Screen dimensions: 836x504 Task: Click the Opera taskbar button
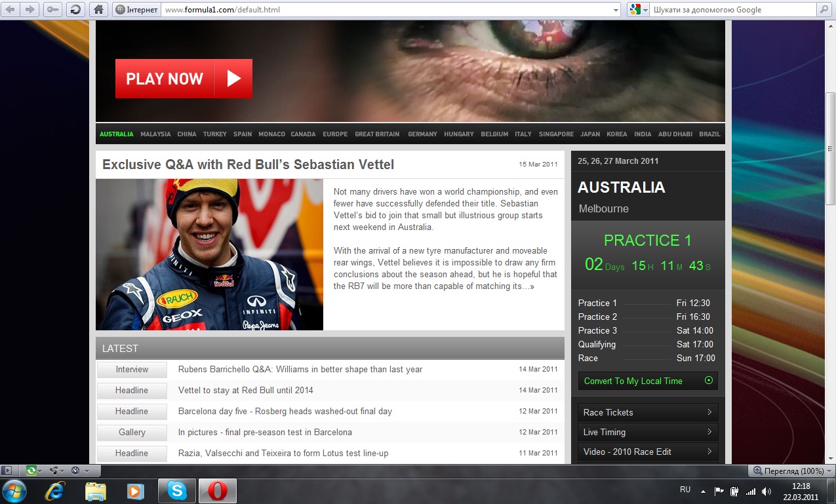pyautogui.click(x=217, y=491)
